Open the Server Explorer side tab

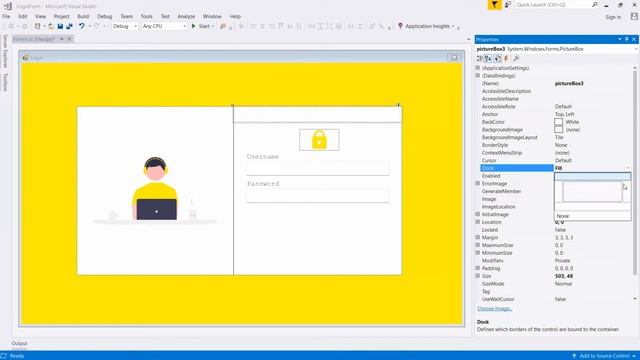point(5,51)
